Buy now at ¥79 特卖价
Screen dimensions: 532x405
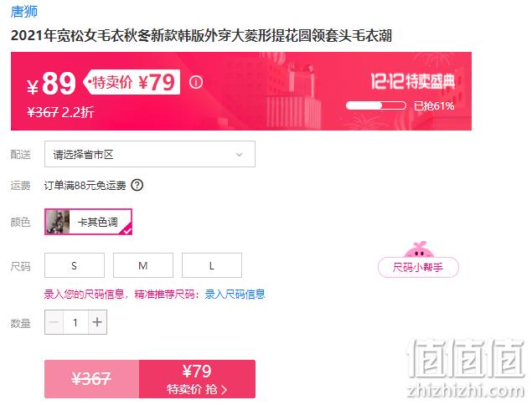tap(197, 379)
